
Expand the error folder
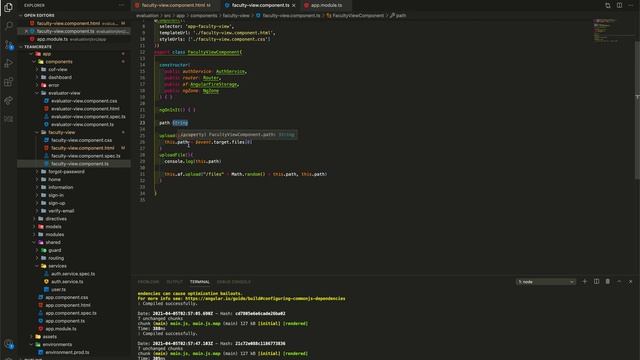click(x=54, y=85)
